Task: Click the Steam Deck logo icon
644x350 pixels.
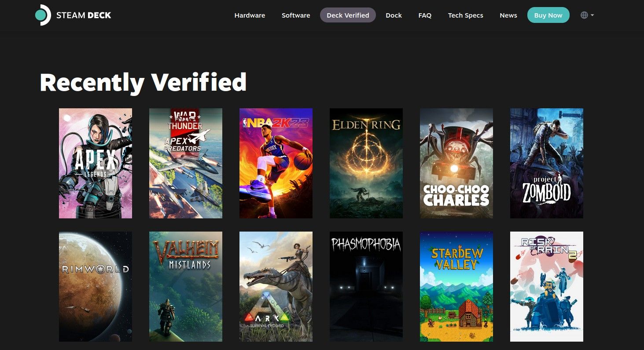Action: click(x=43, y=15)
